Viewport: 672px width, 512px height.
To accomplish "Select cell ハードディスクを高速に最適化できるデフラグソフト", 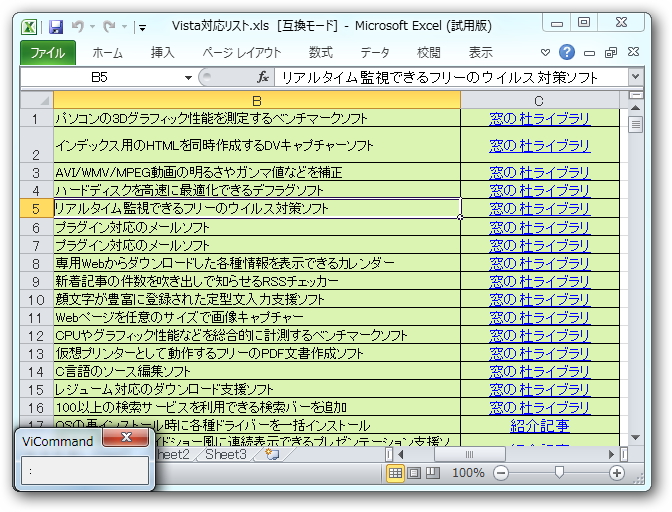I will pos(257,190).
